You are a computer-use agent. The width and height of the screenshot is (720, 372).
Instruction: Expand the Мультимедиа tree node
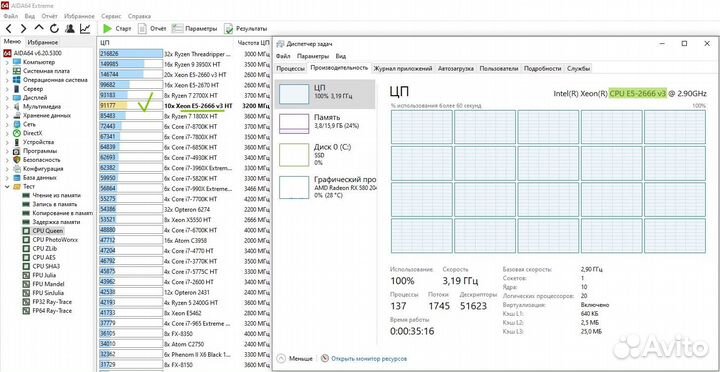pyautogui.click(x=7, y=107)
